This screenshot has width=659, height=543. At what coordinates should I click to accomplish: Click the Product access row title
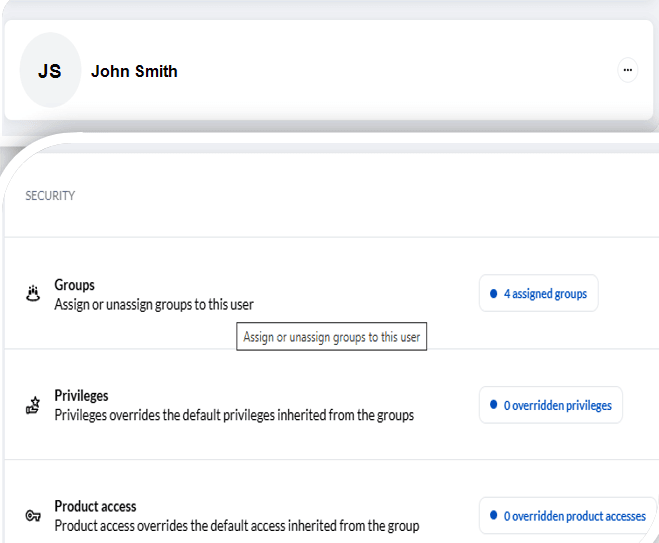[x=95, y=506]
